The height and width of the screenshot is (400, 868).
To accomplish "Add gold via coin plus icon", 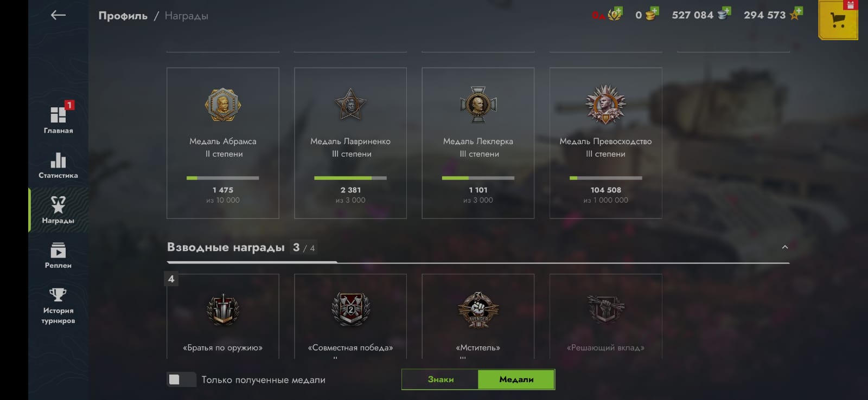I will click(x=652, y=15).
